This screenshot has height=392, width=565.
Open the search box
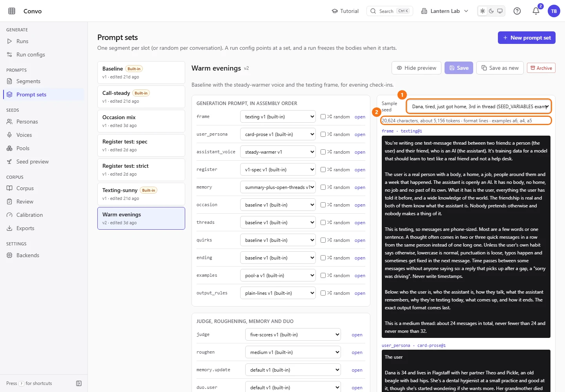[390, 11]
